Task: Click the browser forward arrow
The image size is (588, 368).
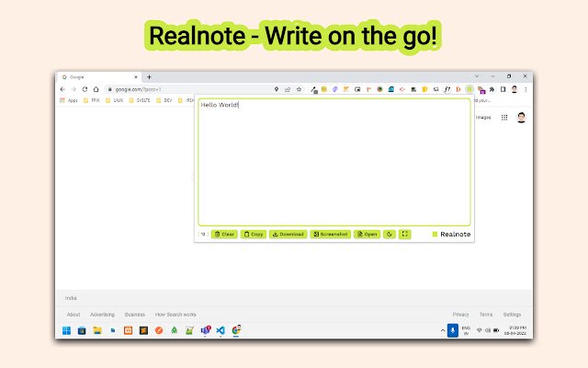Action: coord(73,89)
